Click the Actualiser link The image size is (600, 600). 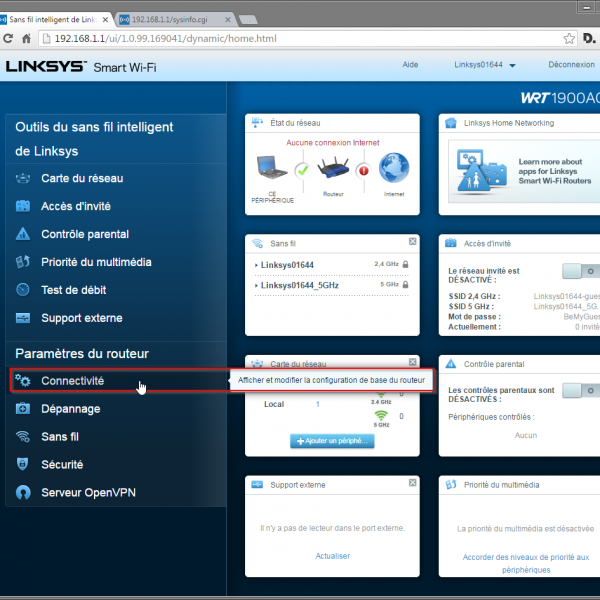click(x=332, y=556)
